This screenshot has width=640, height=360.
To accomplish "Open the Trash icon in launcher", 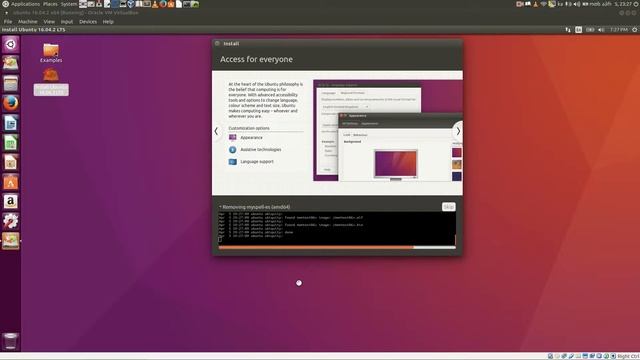I will (11, 341).
